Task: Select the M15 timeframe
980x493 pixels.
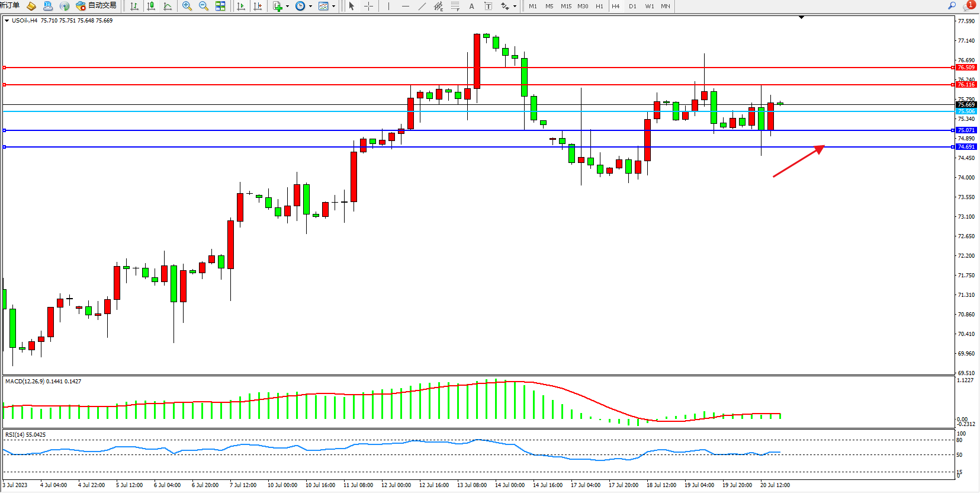Action: click(x=566, y=6)
